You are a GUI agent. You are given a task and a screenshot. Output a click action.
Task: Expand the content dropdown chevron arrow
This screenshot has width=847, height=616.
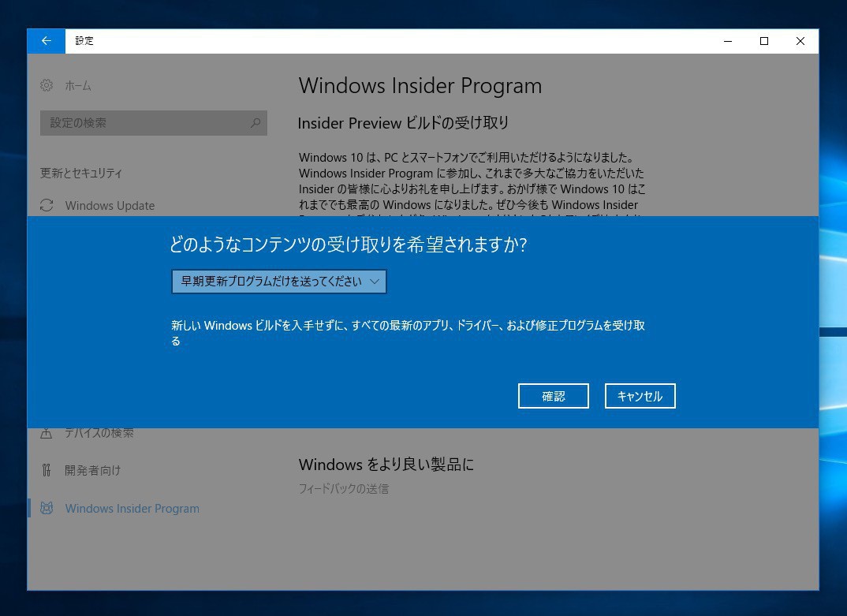(375, 282)
